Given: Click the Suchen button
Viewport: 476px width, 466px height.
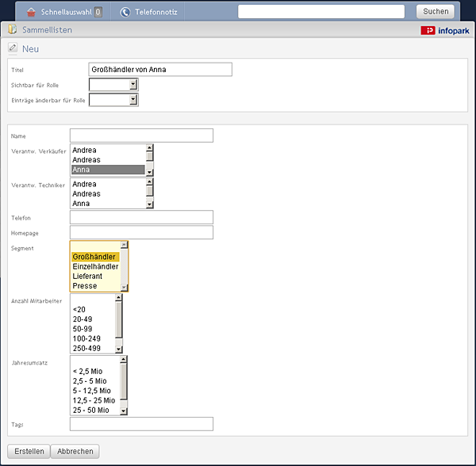Looking at the screenshot, I should click(x=436, y=12).
